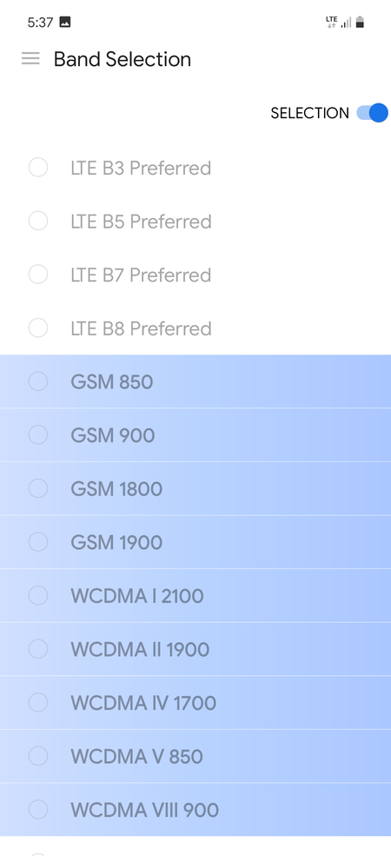Choose the LTE B8 Preferred option

pos(195,328)
